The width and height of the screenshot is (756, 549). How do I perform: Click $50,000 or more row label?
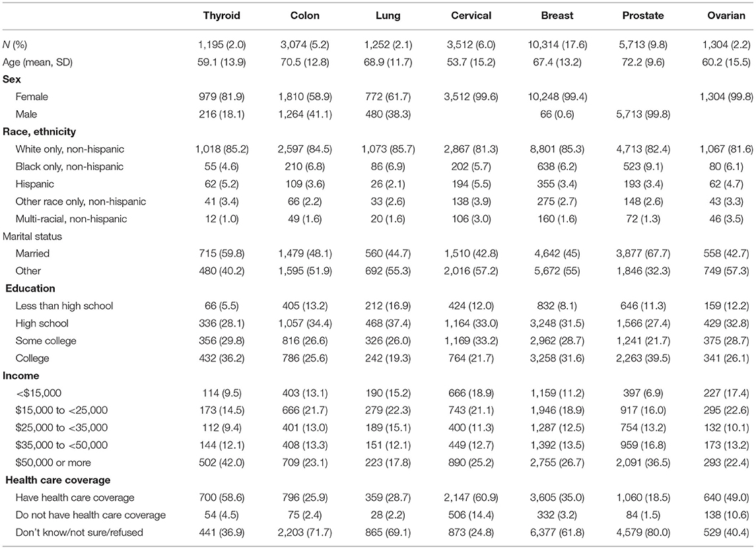pyautogui.click(x=53, y=463)
